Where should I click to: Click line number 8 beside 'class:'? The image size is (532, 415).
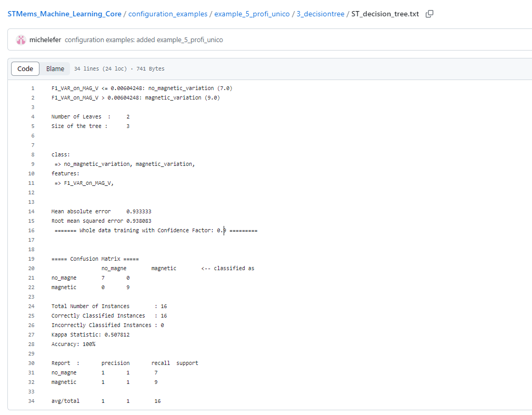(33, 155)
